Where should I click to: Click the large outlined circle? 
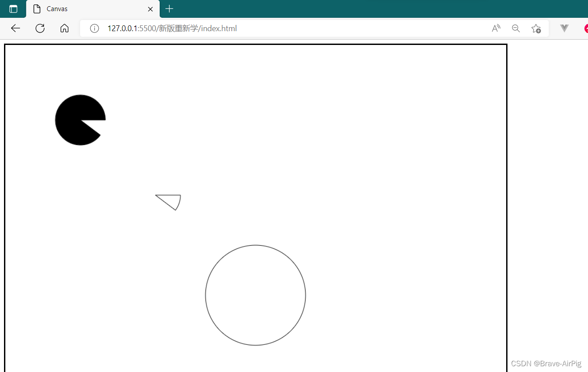click(x=255, y=295)
